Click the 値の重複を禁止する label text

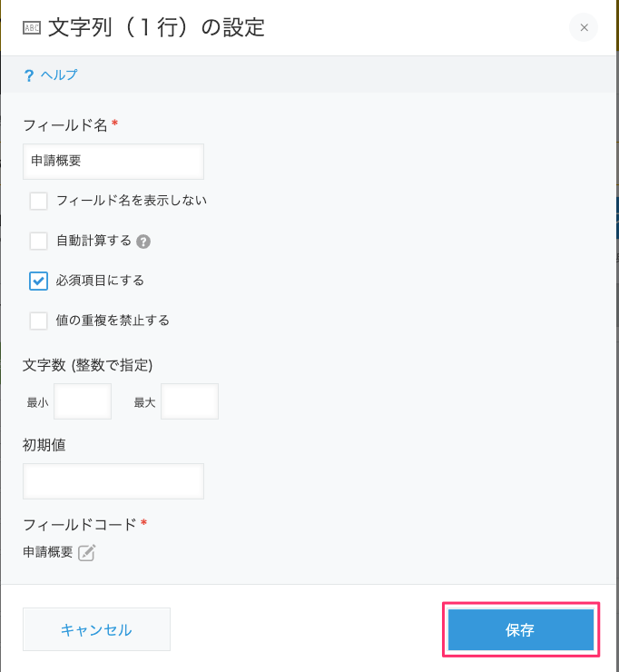click(113, 321)
